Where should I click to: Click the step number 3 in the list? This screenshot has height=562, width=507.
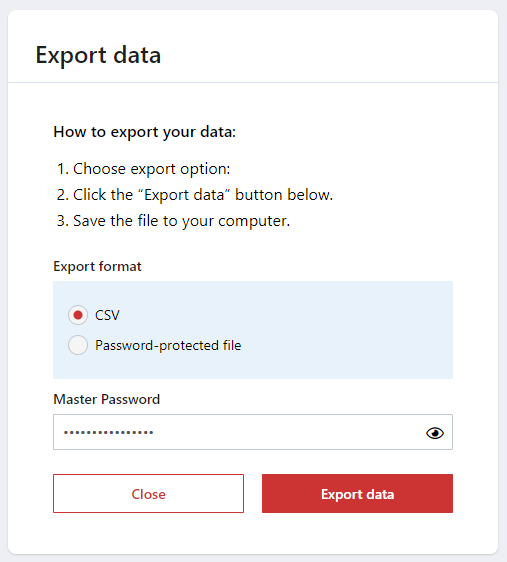(63, 221)
